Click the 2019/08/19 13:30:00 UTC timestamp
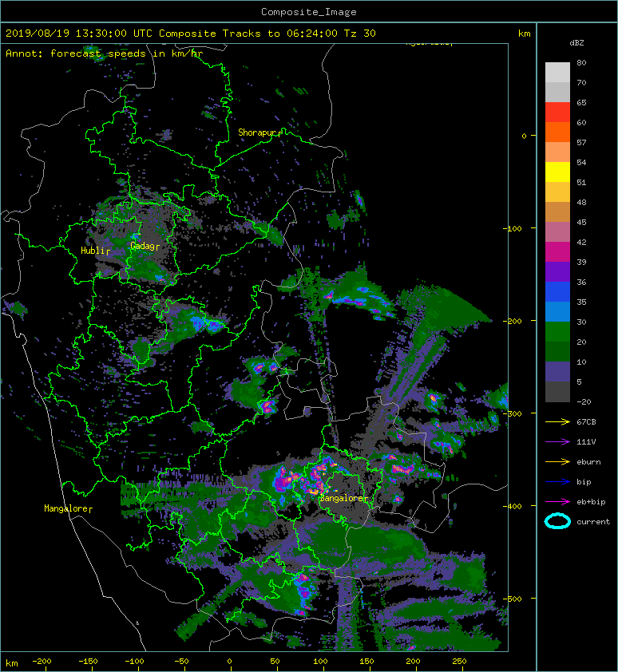 click(x=79, y=34)
